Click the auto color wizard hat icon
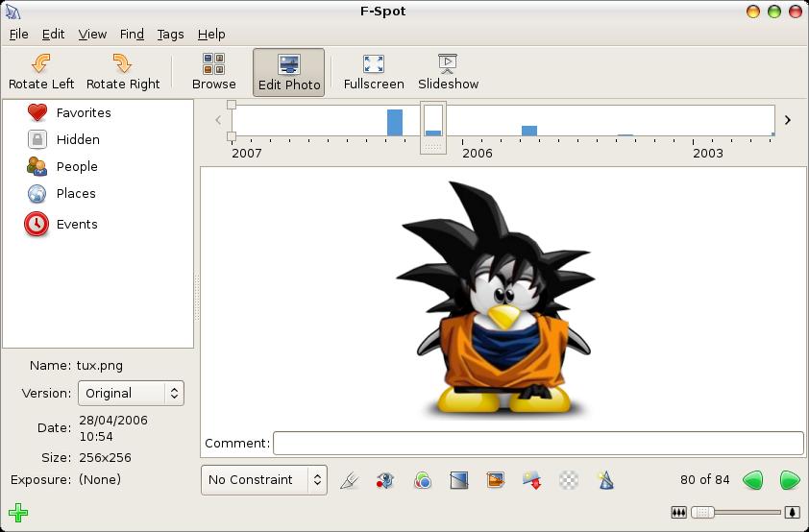 [x=605, y=480]
